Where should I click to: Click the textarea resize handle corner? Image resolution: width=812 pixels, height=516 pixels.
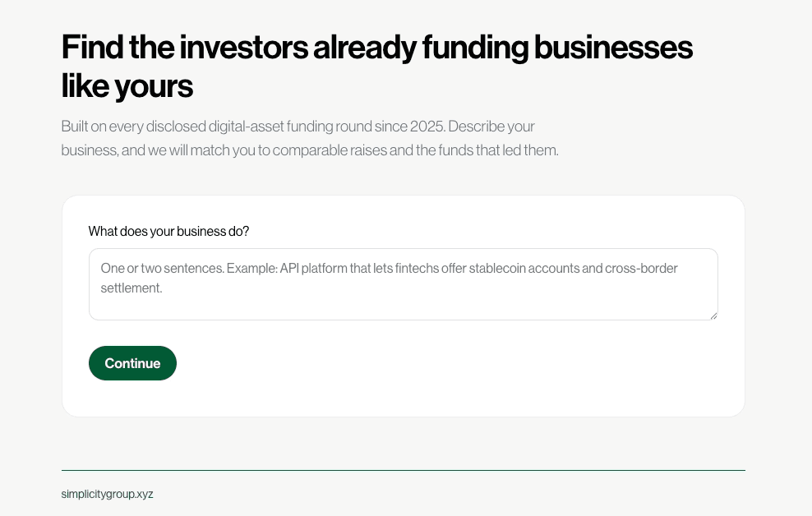click(713, 316)
